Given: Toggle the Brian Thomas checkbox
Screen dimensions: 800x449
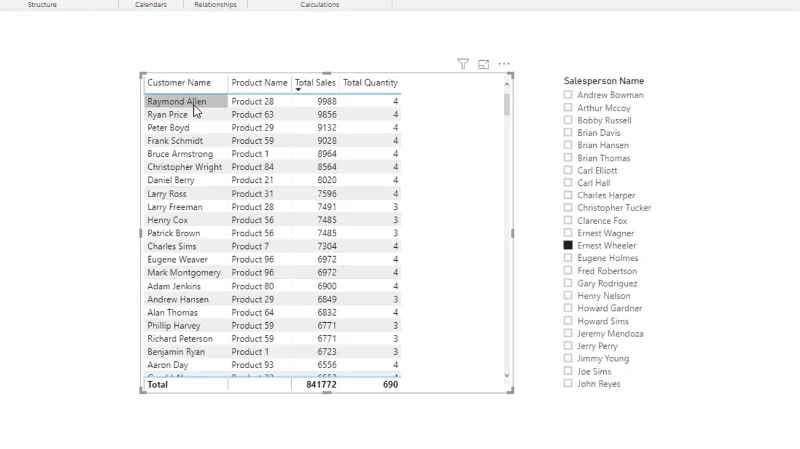Looking at the screenshot, I should [x=568, y=158].
